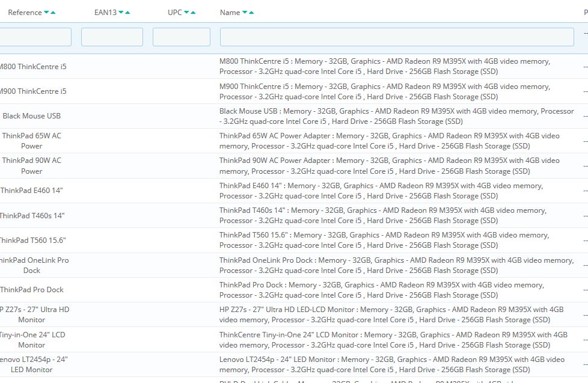Click the Reference column header
The image size is (588, 383).
click(x=25, y=13)
